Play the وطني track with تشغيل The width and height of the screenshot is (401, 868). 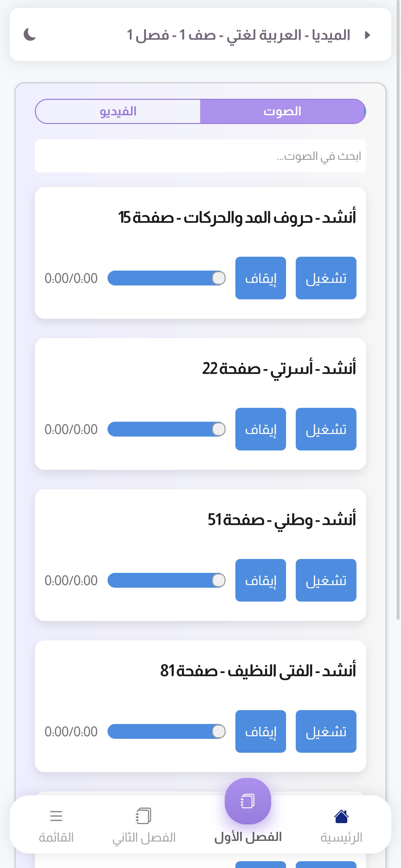pos(326,580)
